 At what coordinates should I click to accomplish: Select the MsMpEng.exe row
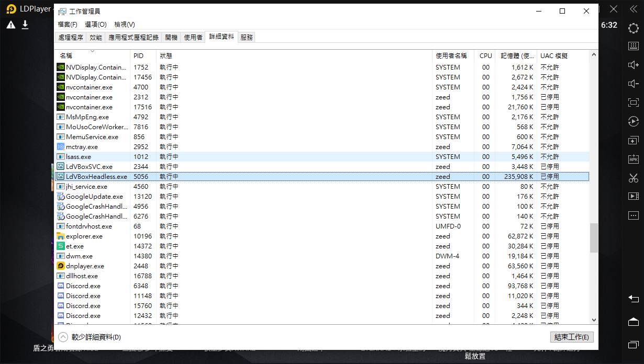coord(322,117)
